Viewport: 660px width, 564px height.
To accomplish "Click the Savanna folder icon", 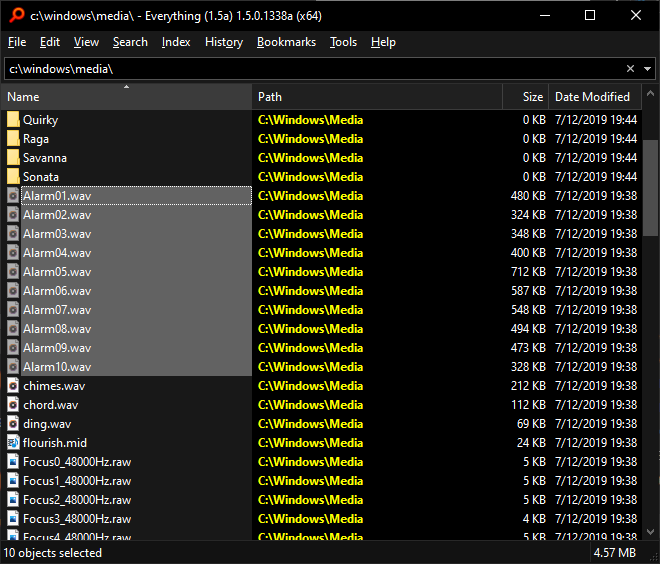I will coord(13,157).
